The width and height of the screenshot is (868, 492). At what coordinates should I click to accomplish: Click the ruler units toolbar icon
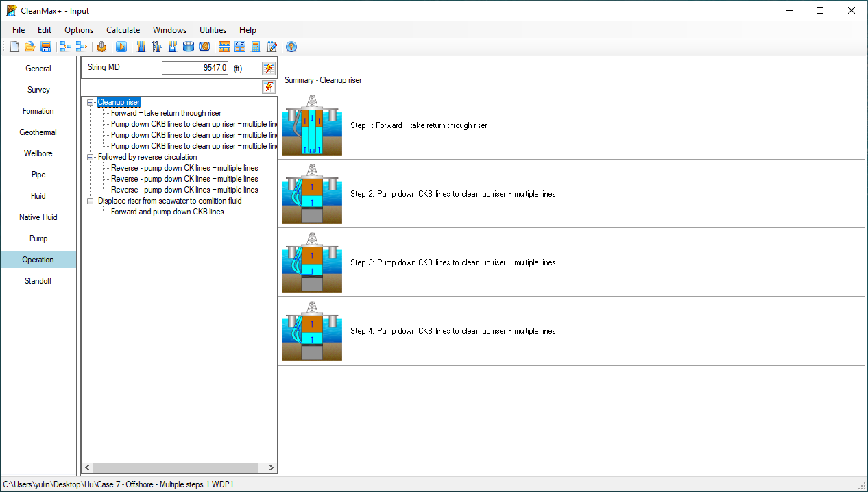224,47
